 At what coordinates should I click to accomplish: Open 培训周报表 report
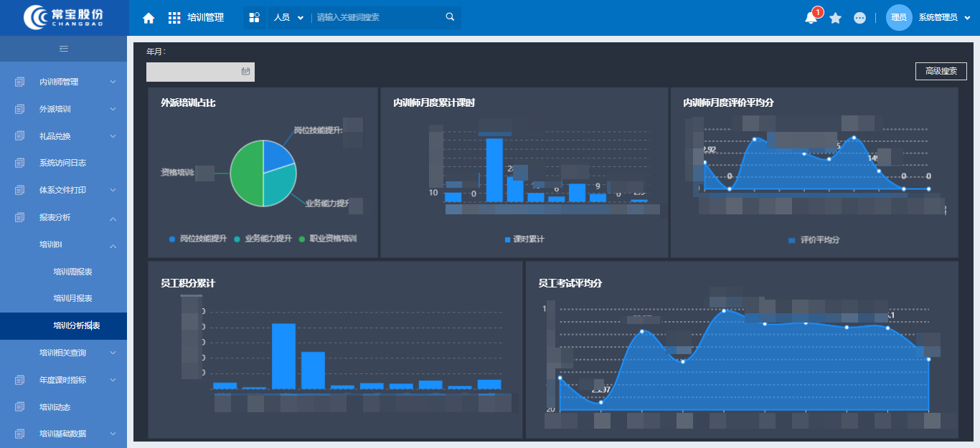tap(72, 272)
